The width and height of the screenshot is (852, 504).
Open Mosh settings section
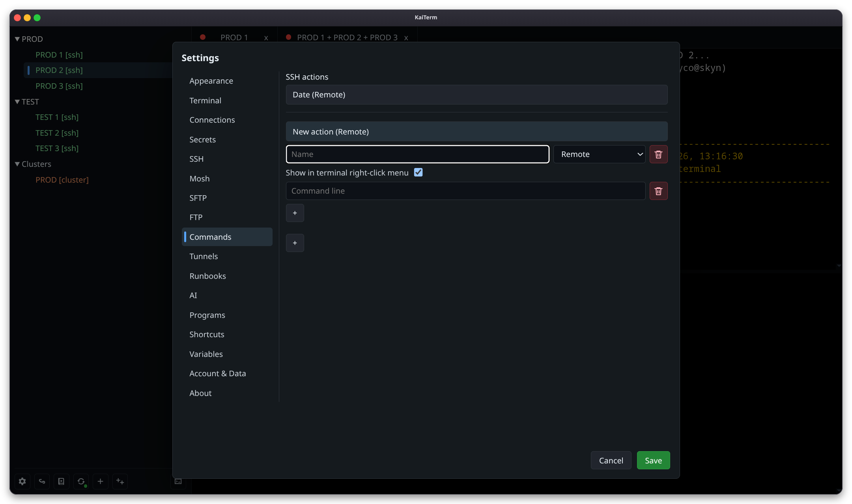[227, 179]
